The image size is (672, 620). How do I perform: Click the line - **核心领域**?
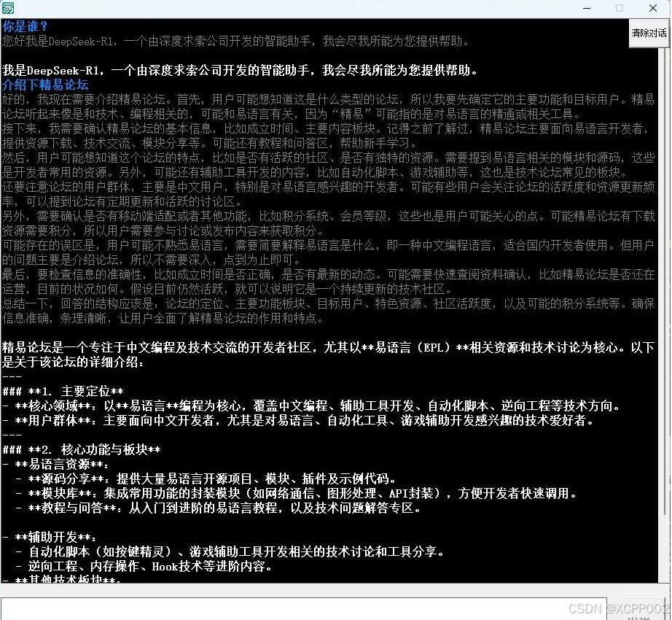click(311, 406)
